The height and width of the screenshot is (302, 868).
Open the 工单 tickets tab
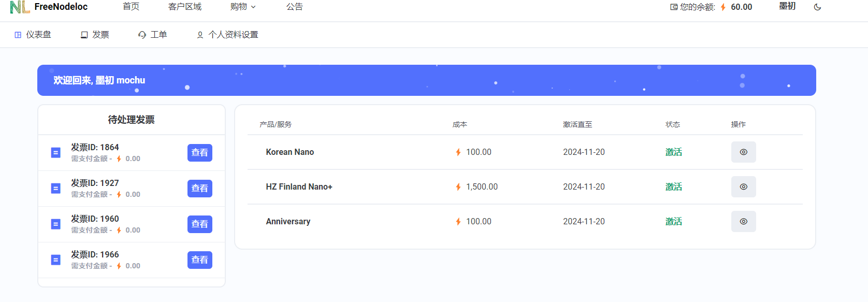[x=152, y=35]
